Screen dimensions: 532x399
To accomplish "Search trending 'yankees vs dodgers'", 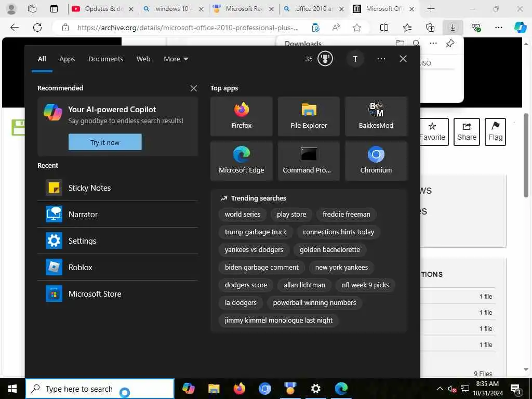I will 254,250.
